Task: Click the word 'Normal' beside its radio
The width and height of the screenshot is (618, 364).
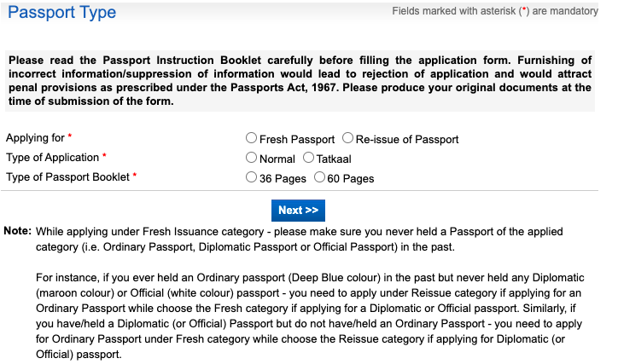Action: coord(277,159)
